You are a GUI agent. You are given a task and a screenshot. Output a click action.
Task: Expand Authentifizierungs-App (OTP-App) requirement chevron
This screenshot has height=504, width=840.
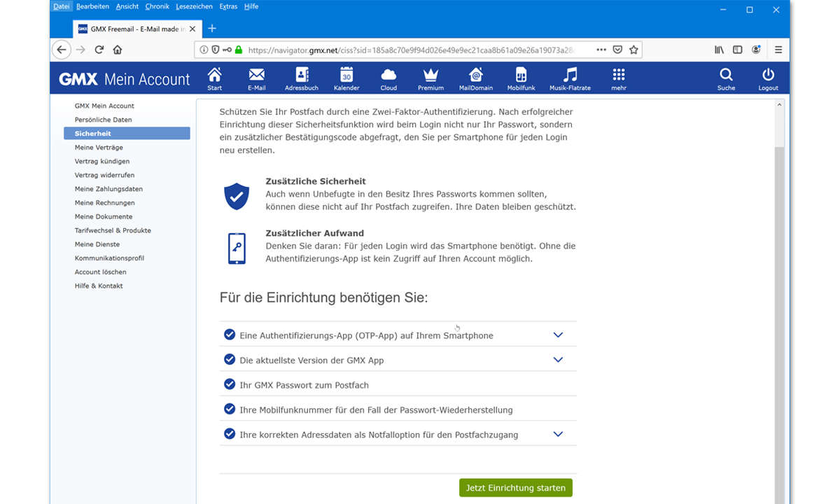(558, 335)
